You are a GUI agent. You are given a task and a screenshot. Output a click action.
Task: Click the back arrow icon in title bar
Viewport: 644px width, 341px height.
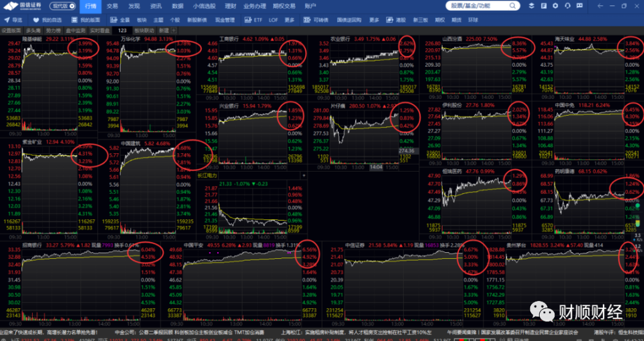point(600,6)
